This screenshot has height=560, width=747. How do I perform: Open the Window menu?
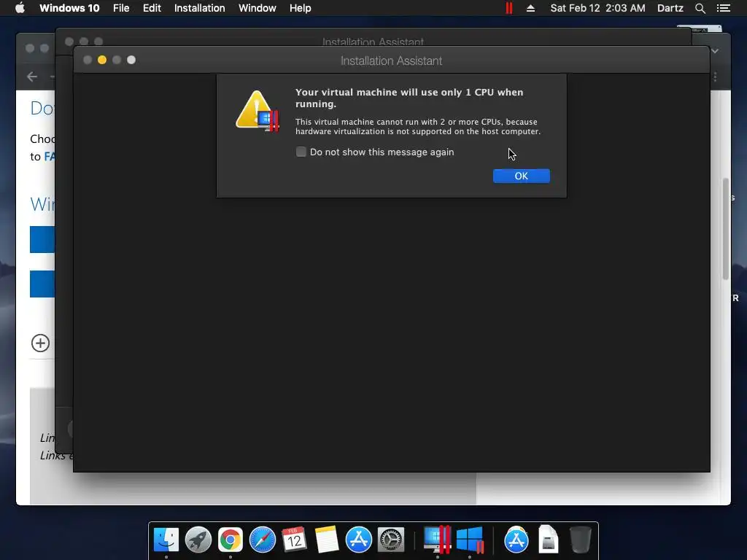click(258, 8)
